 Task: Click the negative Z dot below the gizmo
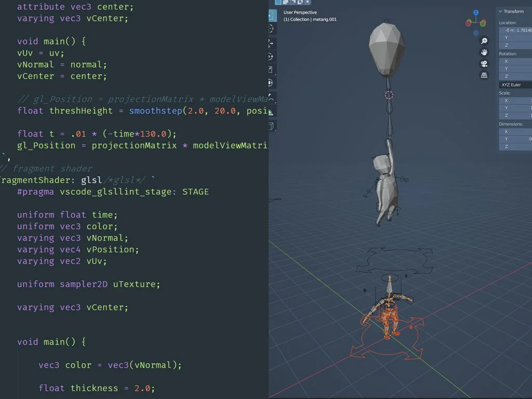coord(476,33)
